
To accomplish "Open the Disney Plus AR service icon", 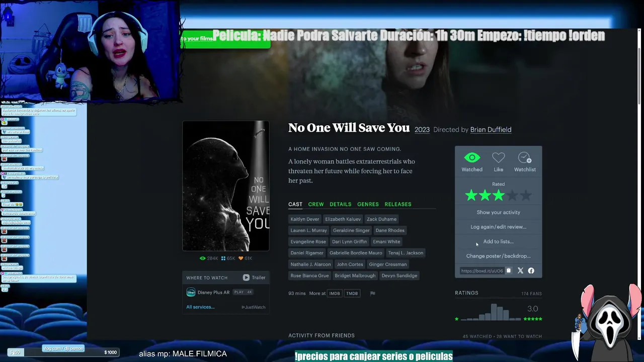I will 191,292.
